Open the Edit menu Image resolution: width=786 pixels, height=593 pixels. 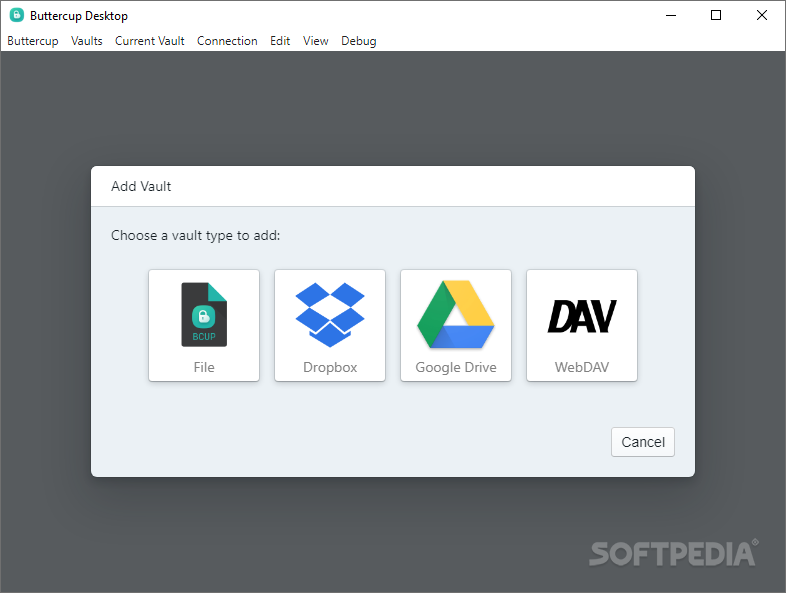coord(280,41)
